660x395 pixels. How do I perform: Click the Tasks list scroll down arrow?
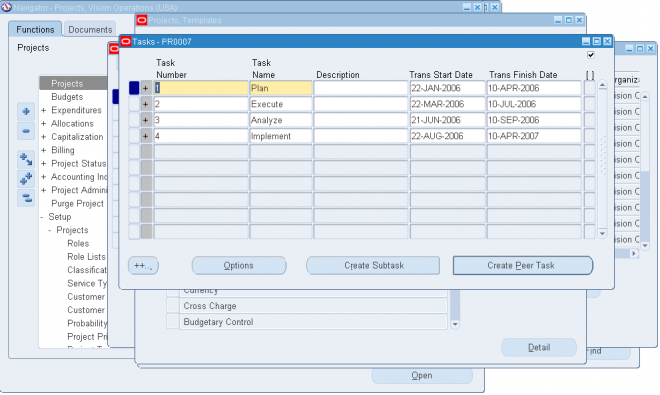pyautogui.click(x=602, y=233)
